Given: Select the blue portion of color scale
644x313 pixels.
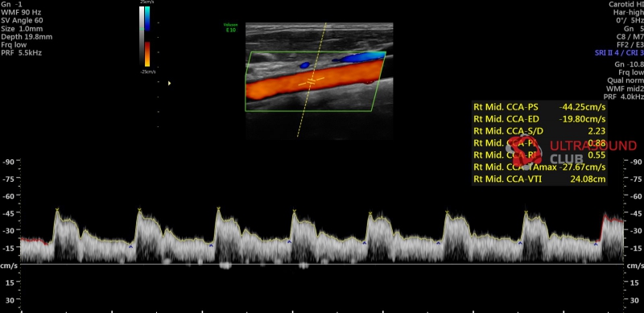Looking at the screenshot, I should (x=147, y=19).
